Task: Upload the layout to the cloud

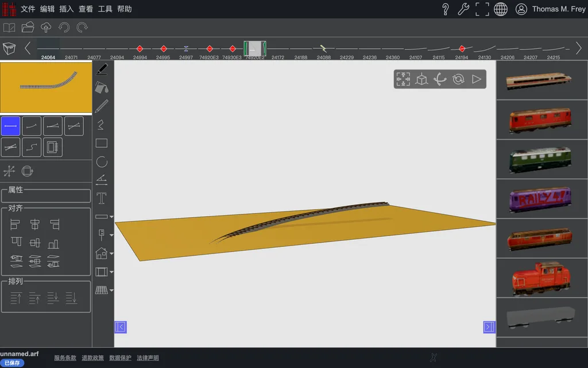Action: 46,28
